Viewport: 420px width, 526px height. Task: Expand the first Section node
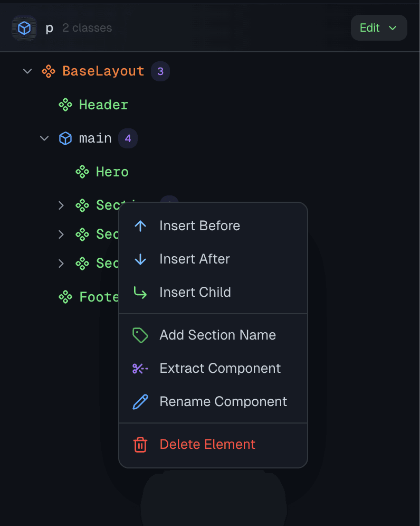tap(61, 205)
